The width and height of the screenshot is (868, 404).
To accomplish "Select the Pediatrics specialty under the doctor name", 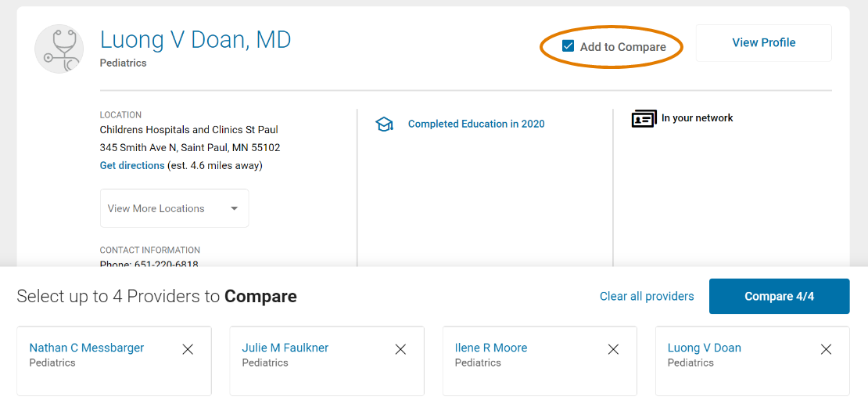I will 123,63.
